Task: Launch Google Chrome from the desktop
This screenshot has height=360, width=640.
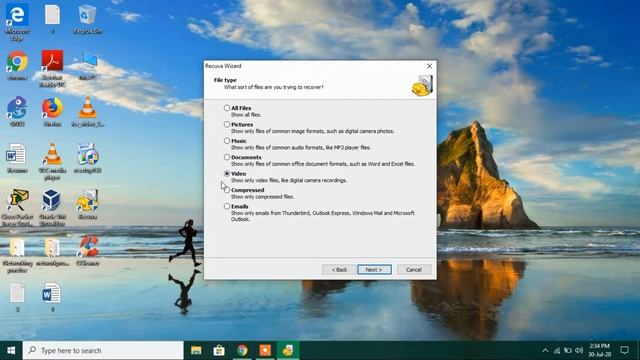Action: [x=17, y=65]
